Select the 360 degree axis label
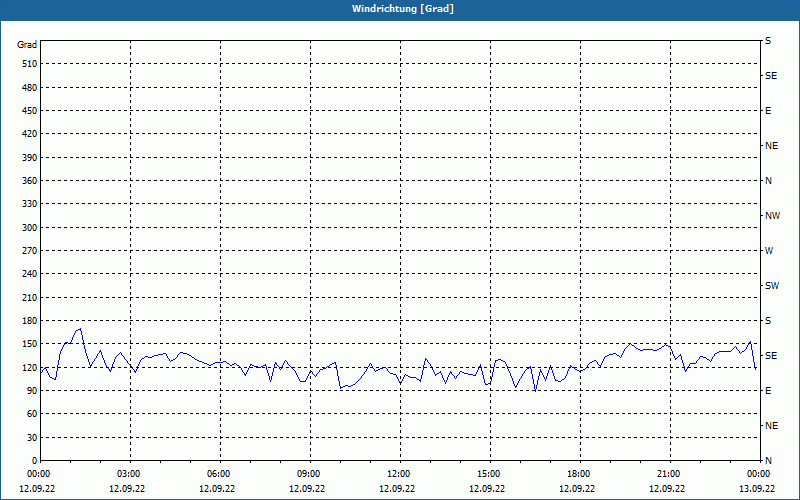The height and width of the screenshot is (500, 800). click(30, 181)
